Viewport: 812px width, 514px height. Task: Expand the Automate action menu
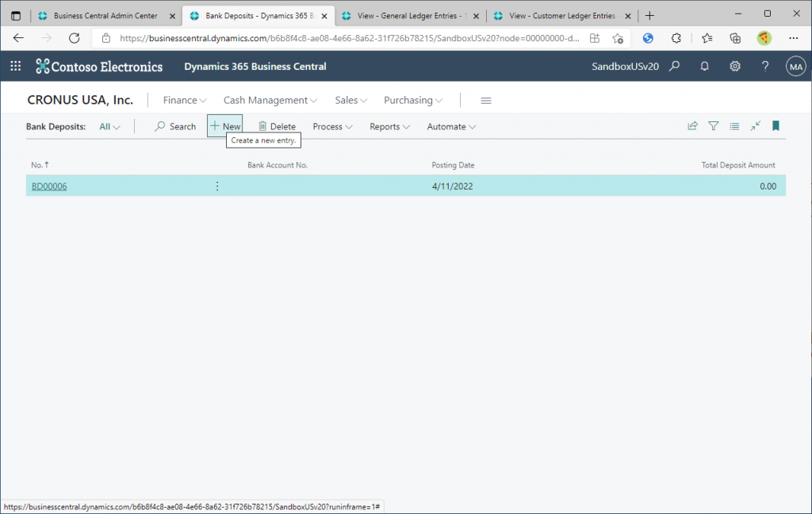(451, 126)
